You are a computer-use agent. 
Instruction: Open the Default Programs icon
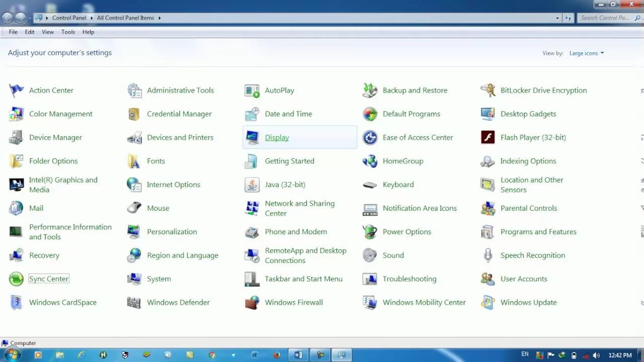(x=370, y=114)
